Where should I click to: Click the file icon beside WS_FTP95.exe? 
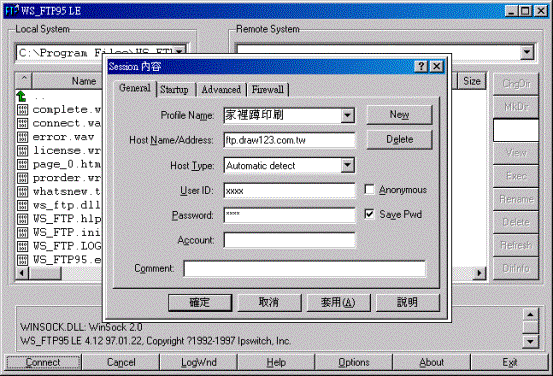point(22,260)
